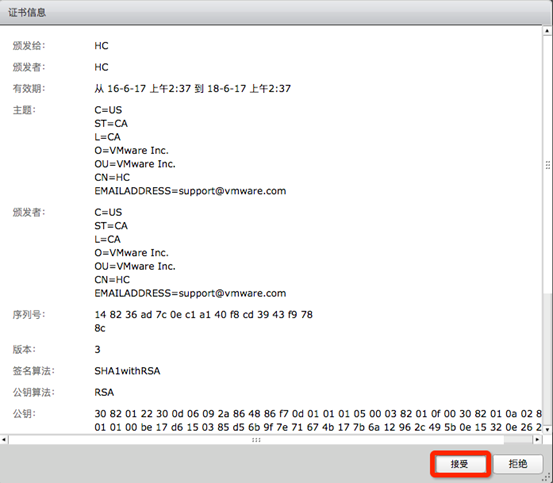
Task: Click the serial number starting with 14 82 36
Action: click(x=203, y=321)
